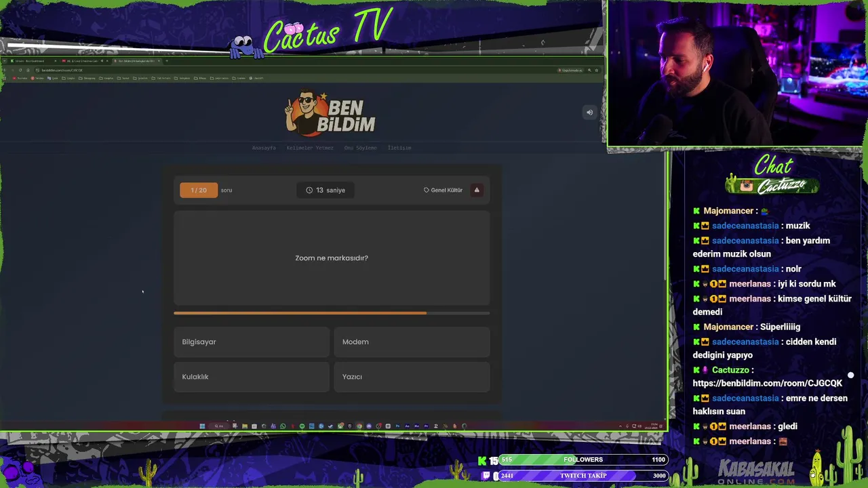Click the clock icon beside 13 saniye
Image resolution: width=868 pixels, height=488 pixels.
(x=309, y=190)
